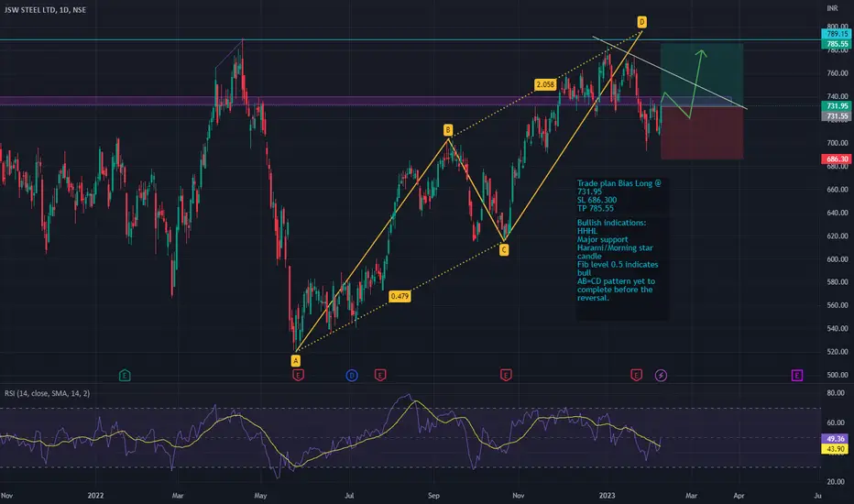The width and height of the screenshot is (854, 504).
Task: Click the 600.00 price axis value
Action: point(838,259)
